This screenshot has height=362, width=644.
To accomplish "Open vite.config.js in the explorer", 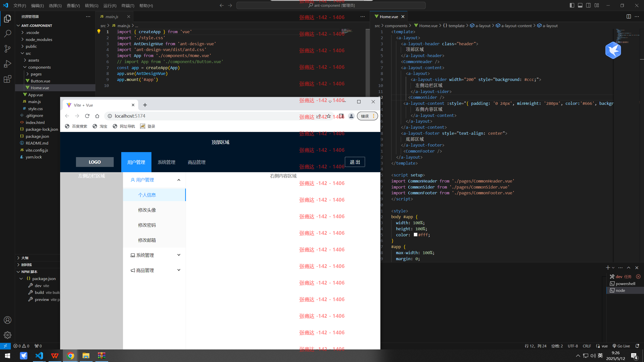I will click(37, 150).
